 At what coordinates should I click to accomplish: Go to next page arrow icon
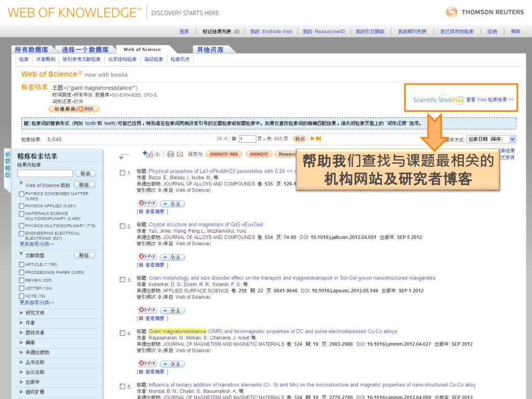click(312, 138)
